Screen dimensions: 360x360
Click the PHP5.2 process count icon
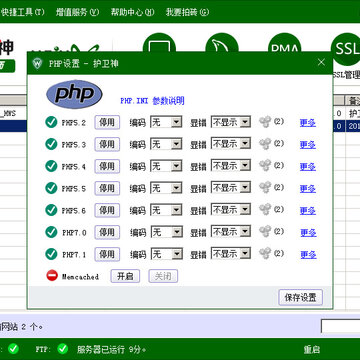pos(265,122)
